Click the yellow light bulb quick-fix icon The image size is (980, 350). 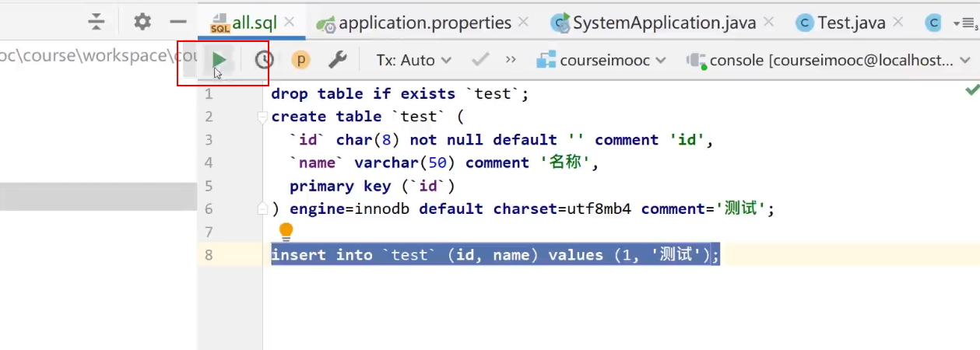[286, 231]
